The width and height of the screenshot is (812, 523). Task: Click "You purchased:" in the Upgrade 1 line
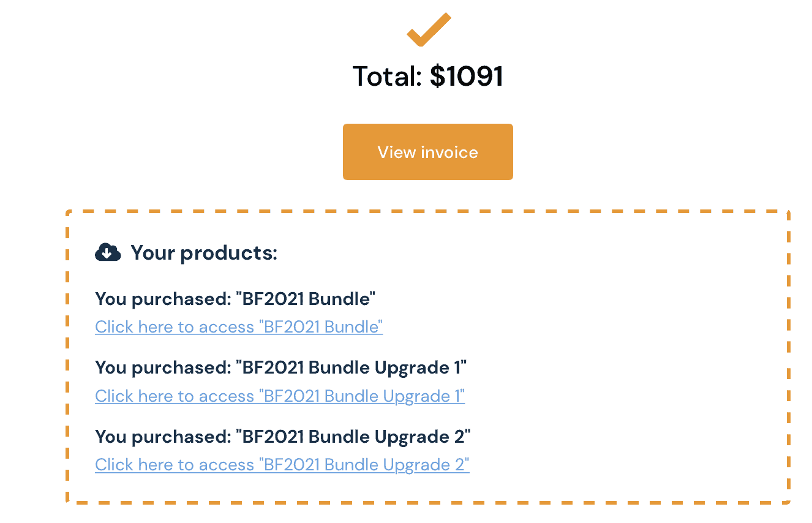[x=162, y=368]
